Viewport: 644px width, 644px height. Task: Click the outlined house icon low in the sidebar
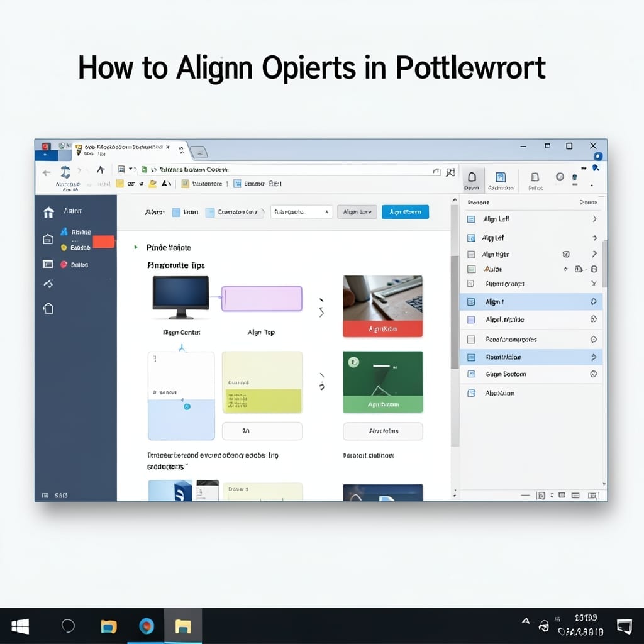pos(48,308)
